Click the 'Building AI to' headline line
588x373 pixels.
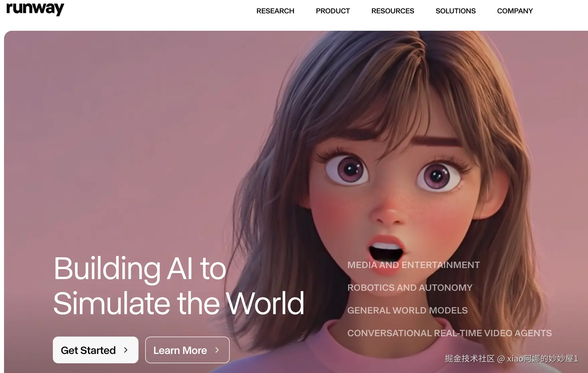(140, 268)
